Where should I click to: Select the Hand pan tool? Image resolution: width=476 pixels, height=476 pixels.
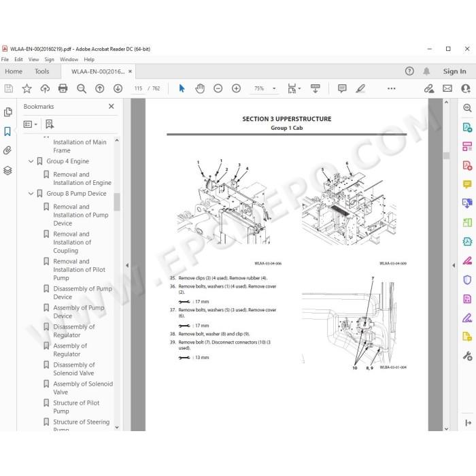point(200,88)
